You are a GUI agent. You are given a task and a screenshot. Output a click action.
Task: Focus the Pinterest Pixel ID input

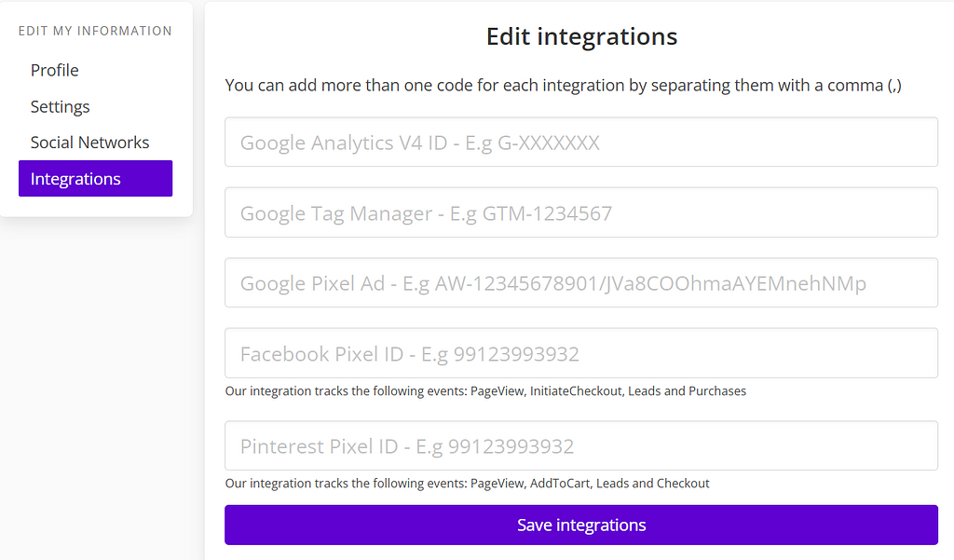[580, 446]
